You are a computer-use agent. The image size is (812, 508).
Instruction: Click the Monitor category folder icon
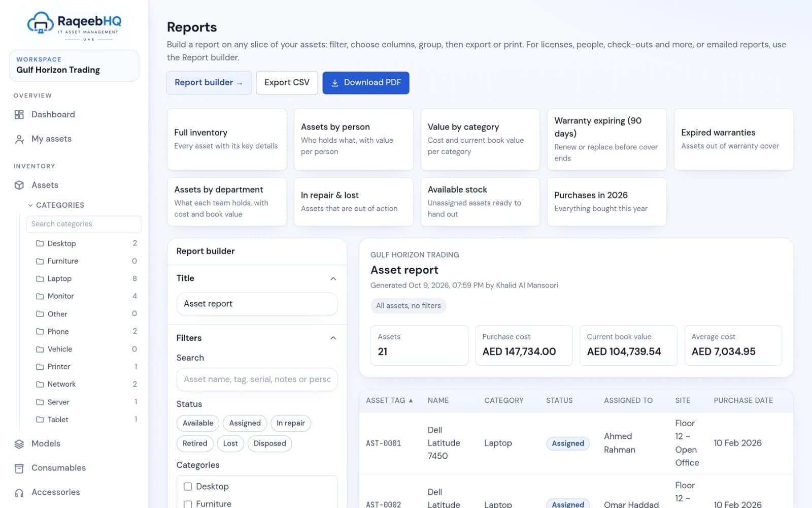40,296
